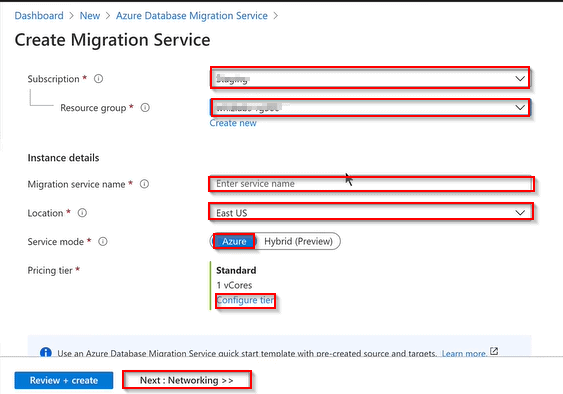
Task: Open Azure Database Migration Service breadcrumb
Action: (192, 16)
